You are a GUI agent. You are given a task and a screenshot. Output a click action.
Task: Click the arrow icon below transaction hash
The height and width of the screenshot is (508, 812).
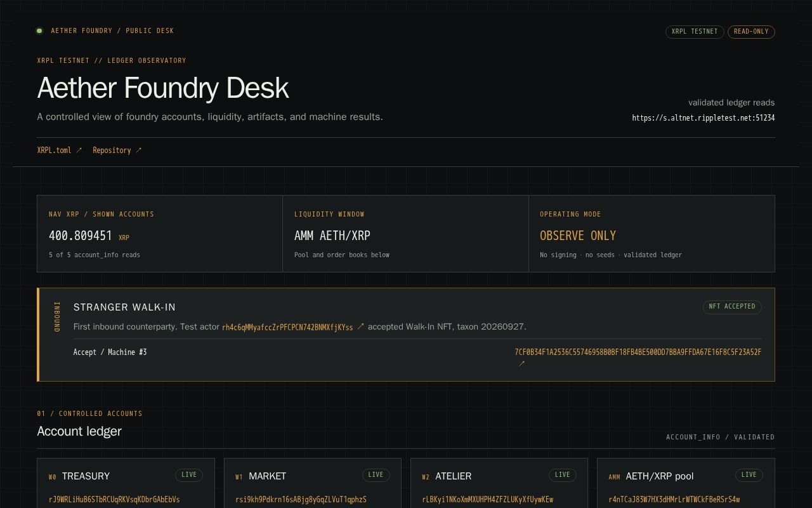coord(521,364)
